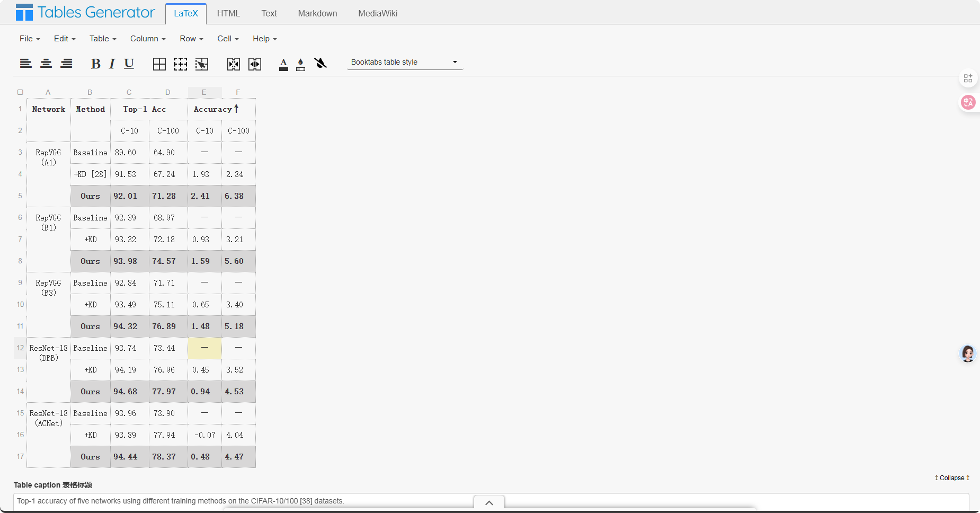
Task: Click the merge cells icon
Action: [x=234, y=64]
